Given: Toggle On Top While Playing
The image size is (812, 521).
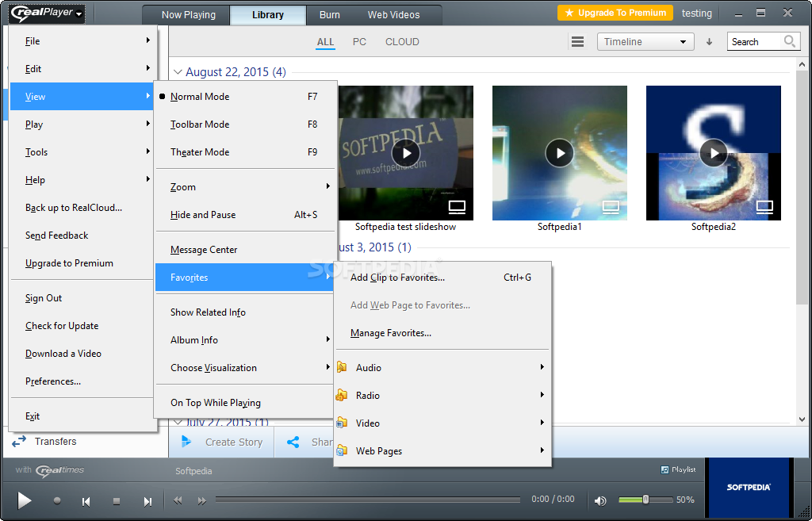Looking at the screenshot, I should tap(246, 403).
